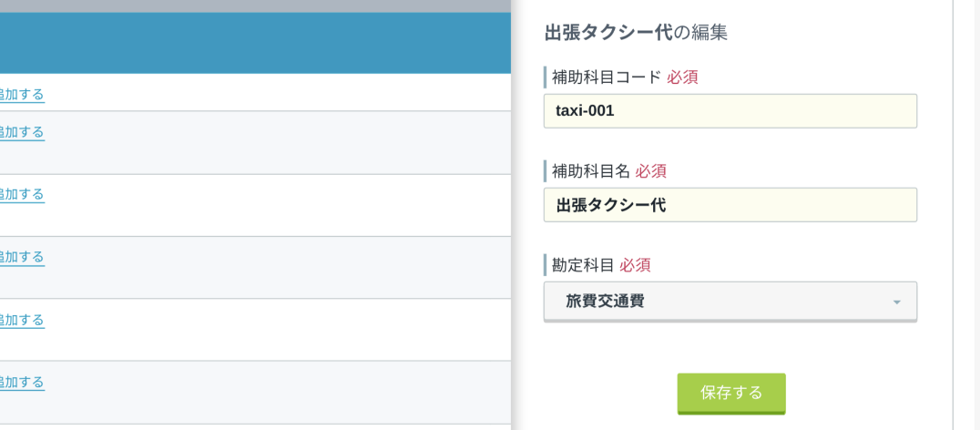The height and width of the screenshot is (430, 980).
Task: Click the 補助科目名 field label
Action: point(590,171)
